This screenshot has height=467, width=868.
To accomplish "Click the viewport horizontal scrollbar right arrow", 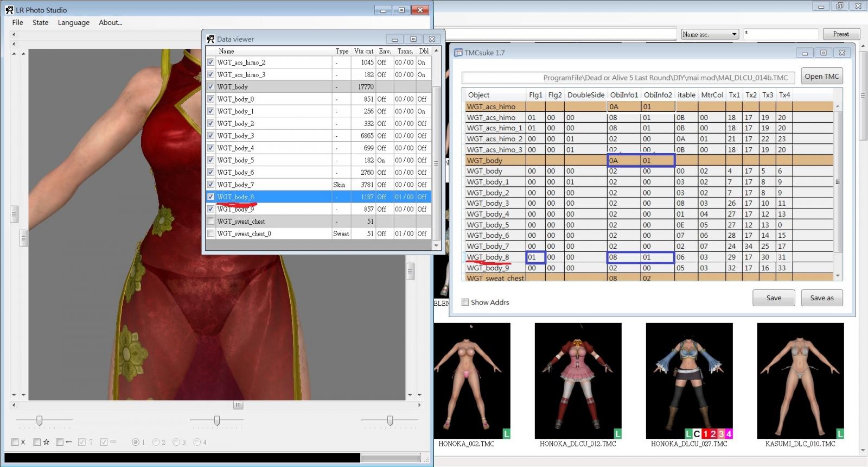I will click(x=419, y=405).
